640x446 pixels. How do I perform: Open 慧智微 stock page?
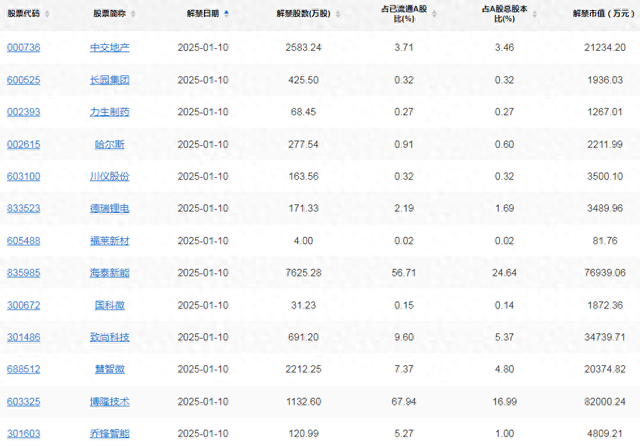pos(110,369)
